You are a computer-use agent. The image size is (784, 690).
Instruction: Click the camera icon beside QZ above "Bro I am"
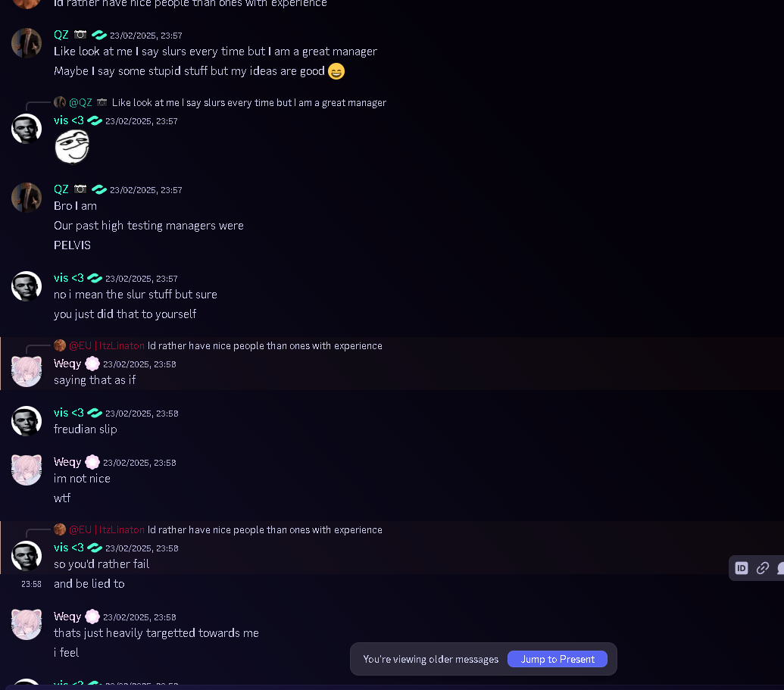click(80, 189)
